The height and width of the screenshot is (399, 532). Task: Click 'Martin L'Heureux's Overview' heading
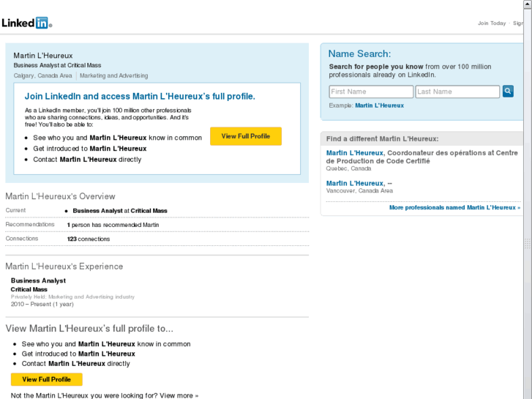[61, 196]
